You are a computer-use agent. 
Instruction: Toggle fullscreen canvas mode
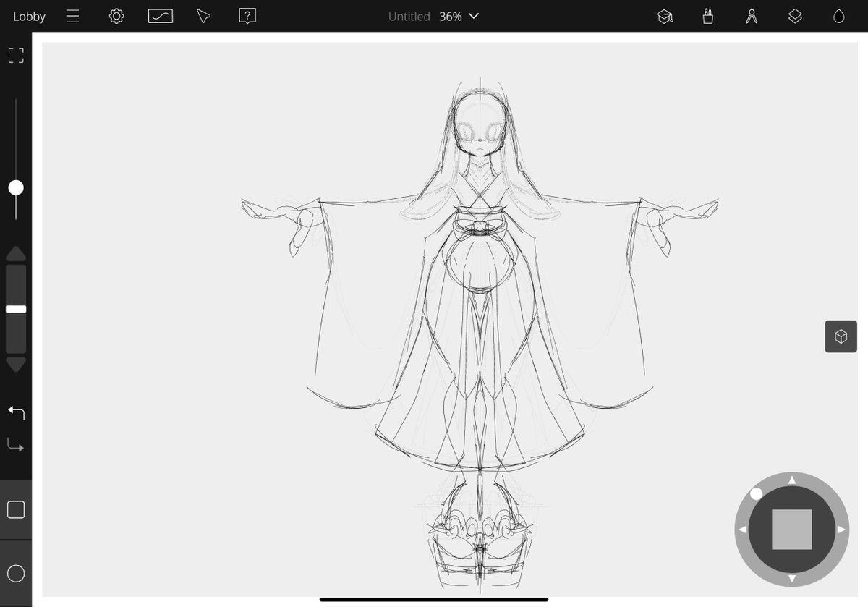(x=16, y=56)
